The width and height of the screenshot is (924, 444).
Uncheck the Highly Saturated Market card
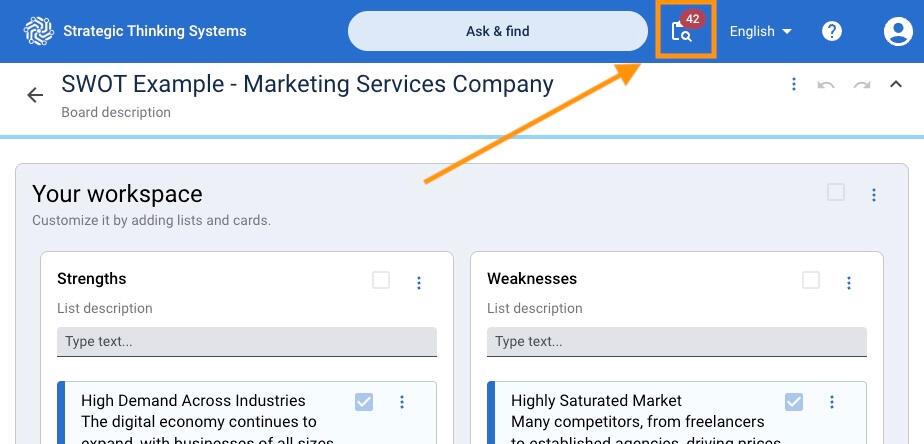(794, 402)
